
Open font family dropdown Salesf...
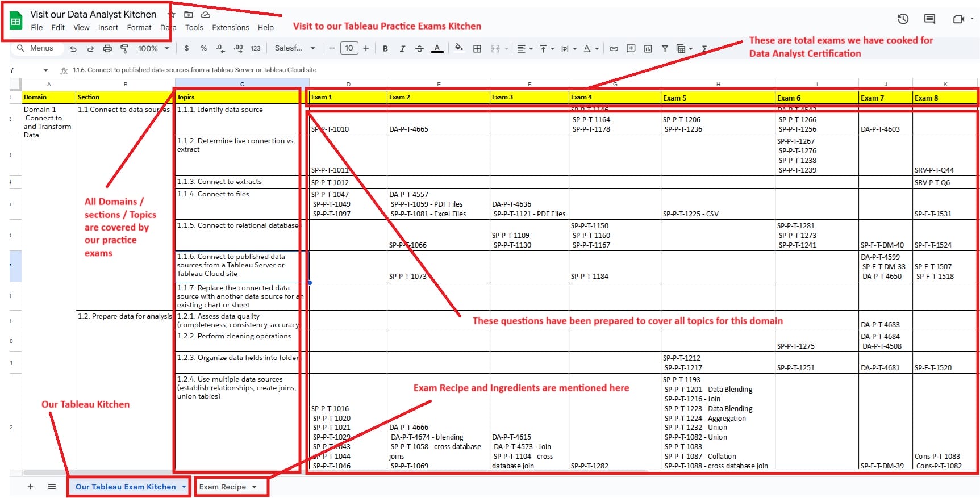click(295, 48)
